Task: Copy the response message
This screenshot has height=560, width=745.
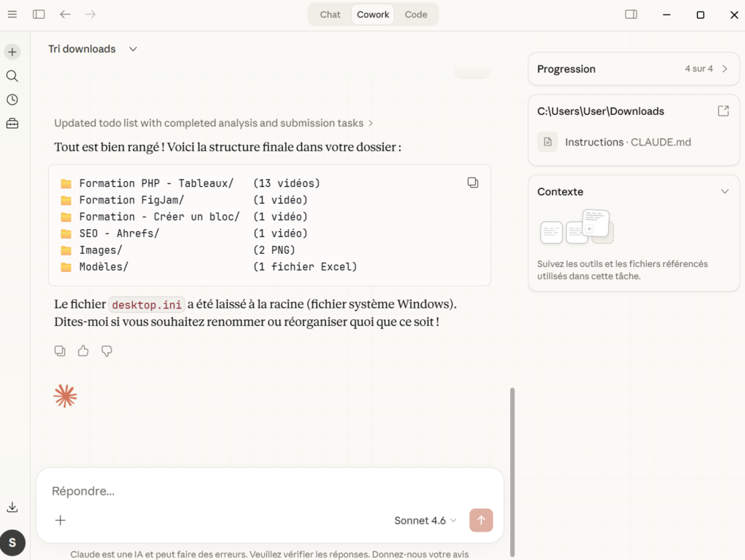Action: 60,351
